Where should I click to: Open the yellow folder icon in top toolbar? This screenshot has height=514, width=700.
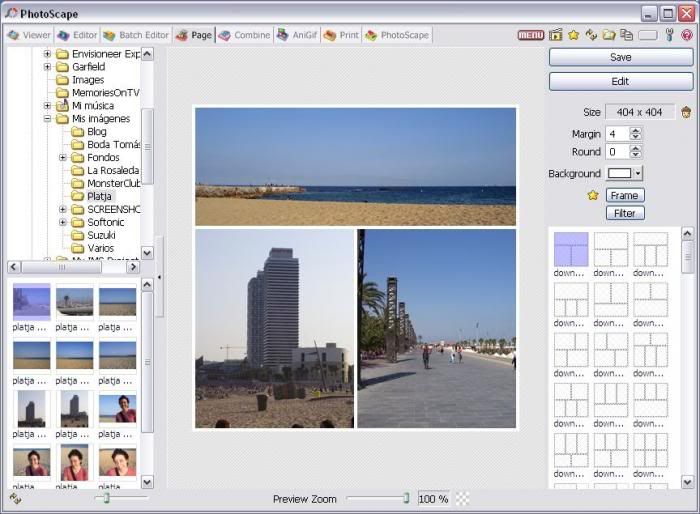(609, 35)
